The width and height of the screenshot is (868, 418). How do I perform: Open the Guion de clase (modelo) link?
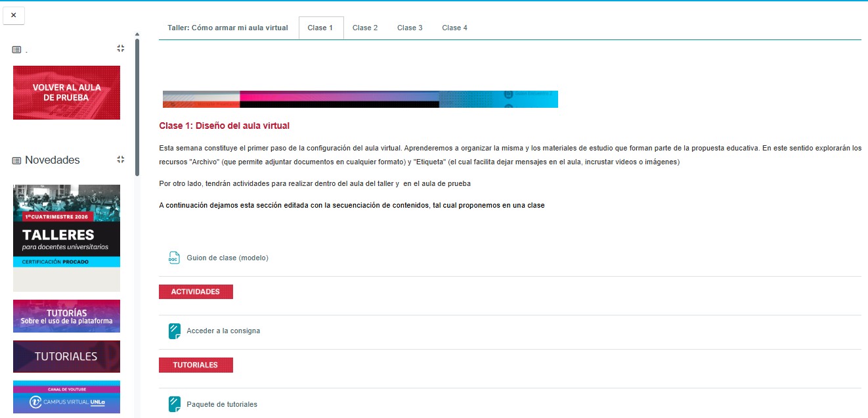(227, 258)
